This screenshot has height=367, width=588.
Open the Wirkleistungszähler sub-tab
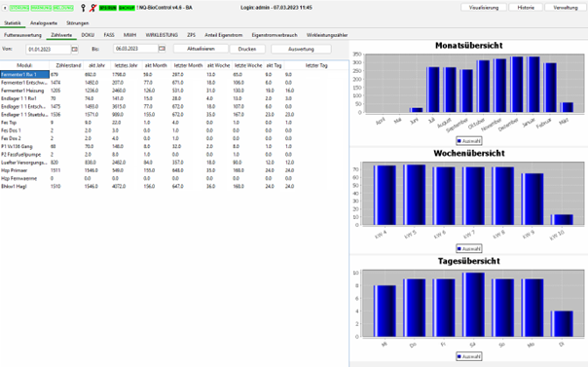(327, 35)
